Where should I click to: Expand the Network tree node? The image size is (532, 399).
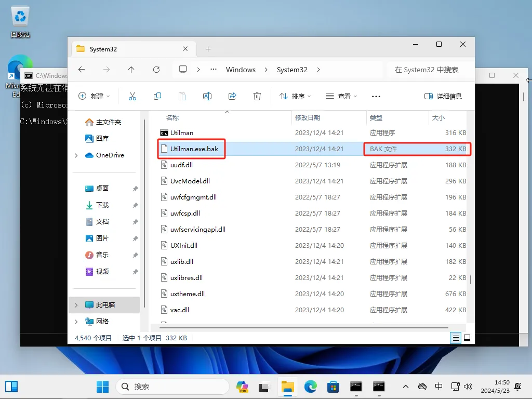click(x=76, y=322)
